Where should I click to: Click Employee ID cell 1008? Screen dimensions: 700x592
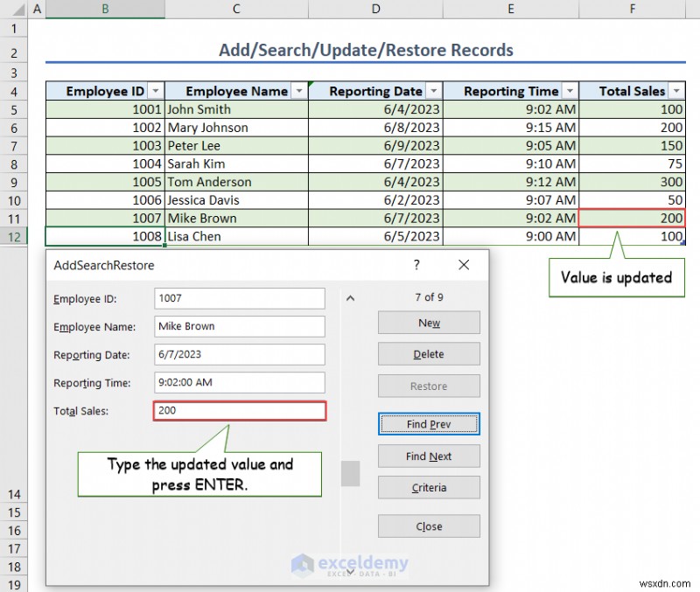[x=105, y=236]
